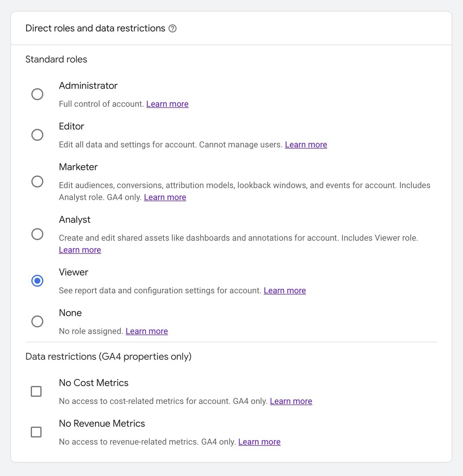The width and height of the screenshot is (463, 476).
Task: Tick the No Revenue Metrics checkbox
Action: [36, 432]
